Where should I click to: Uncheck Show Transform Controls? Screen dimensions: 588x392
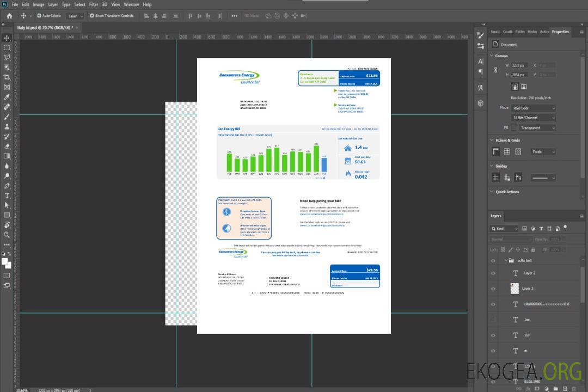[92, 16]
